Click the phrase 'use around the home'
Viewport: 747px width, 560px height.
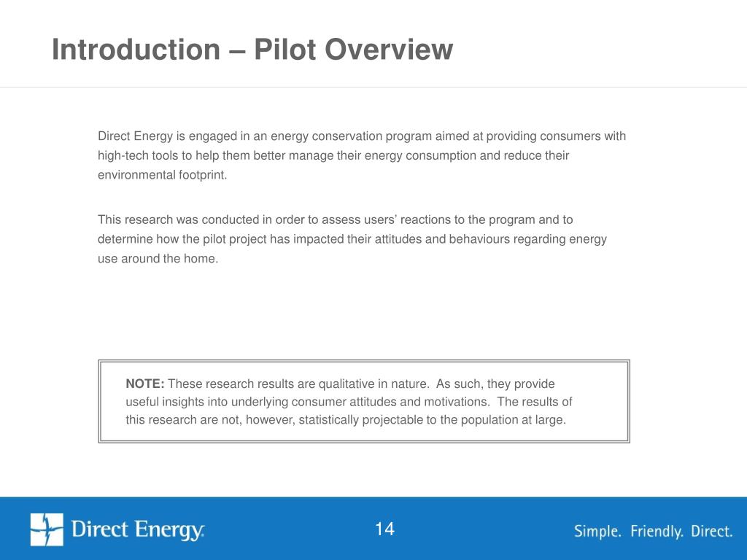point(157,259)
